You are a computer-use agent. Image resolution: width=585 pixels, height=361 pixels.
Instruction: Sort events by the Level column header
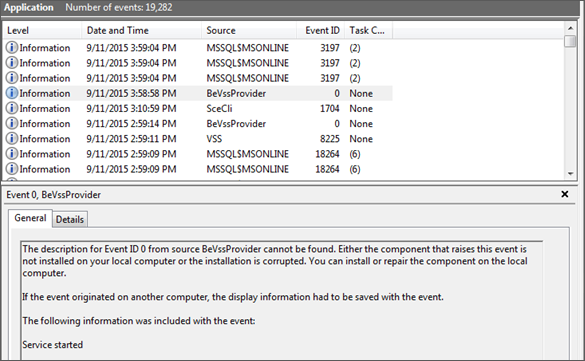click(x=42, y=31)
